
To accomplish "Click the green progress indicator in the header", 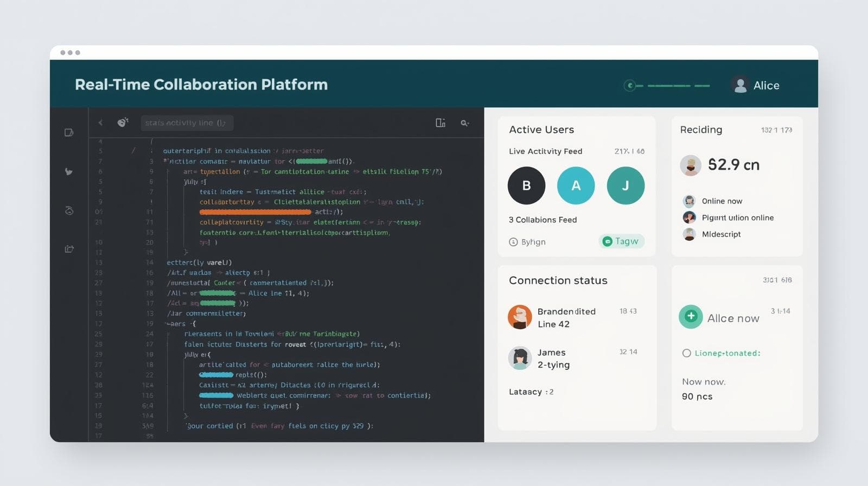I will click(x=667, y=86).
